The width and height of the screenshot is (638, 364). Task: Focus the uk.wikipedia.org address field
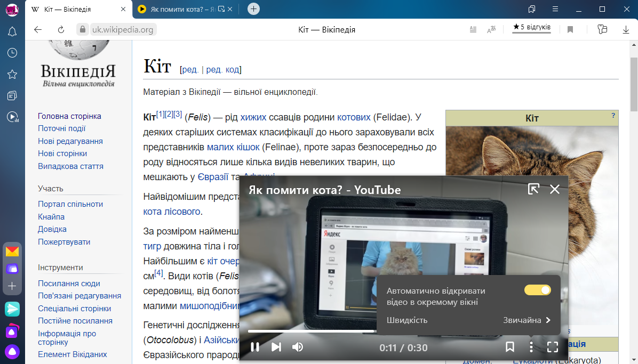123,29
